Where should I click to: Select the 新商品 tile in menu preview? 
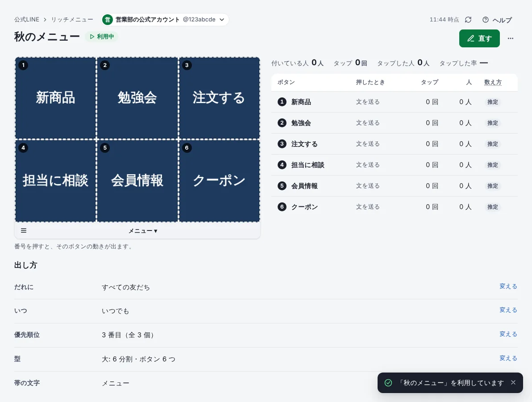click(56, 98)
